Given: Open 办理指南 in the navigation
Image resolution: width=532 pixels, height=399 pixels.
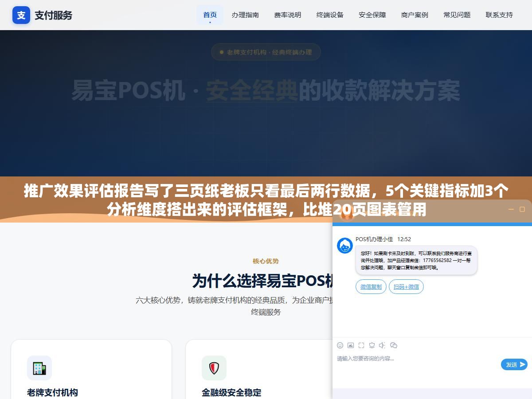Looking at the screenshot, I should point(245,15).
